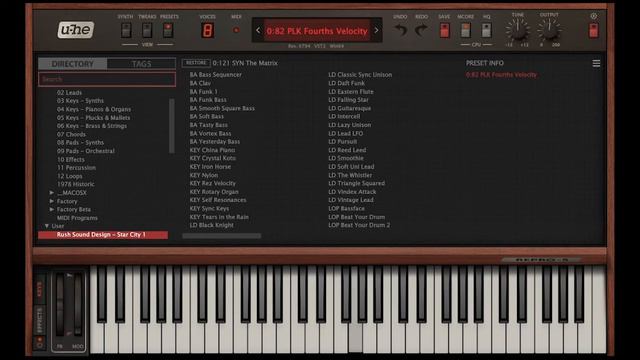Collapse the User folder

click(47, 226)
